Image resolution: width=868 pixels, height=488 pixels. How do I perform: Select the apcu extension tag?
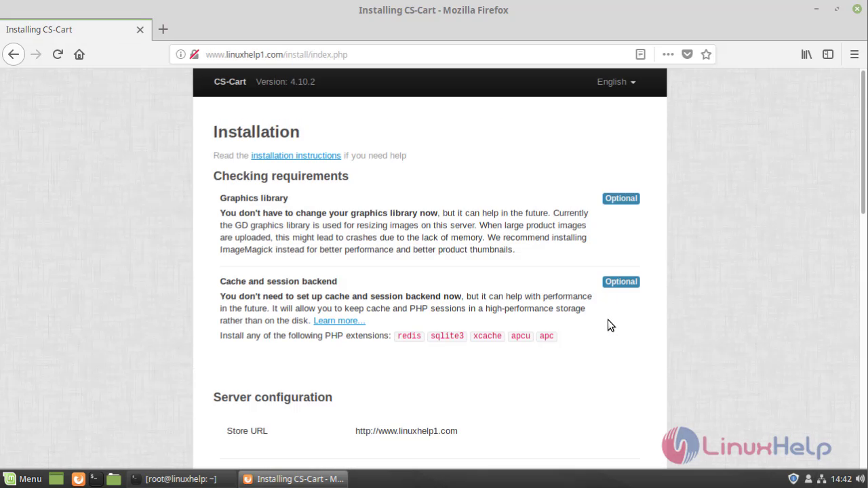[x=521, y=336]
